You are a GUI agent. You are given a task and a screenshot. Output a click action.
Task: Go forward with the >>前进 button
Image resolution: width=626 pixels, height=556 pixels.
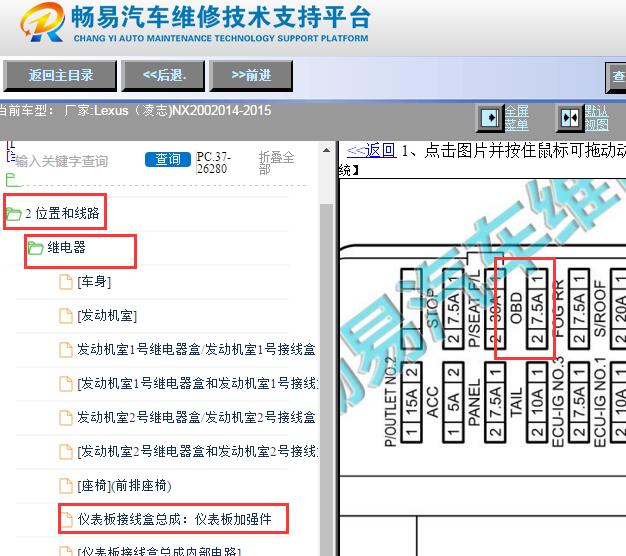pos(251,75)
